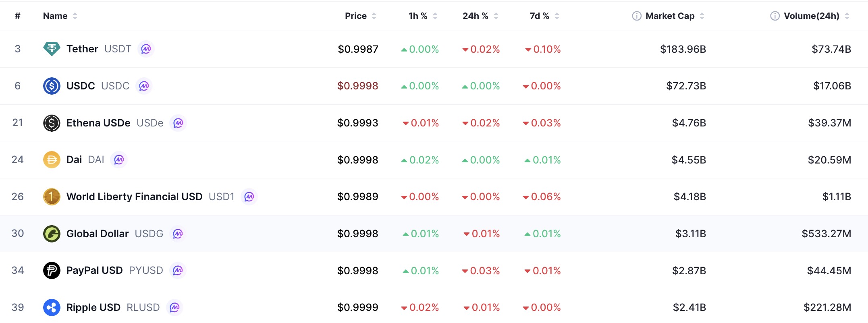The image size is (868, 323).
Task: Click the Market Cap info icon
Action: point(637,16)
